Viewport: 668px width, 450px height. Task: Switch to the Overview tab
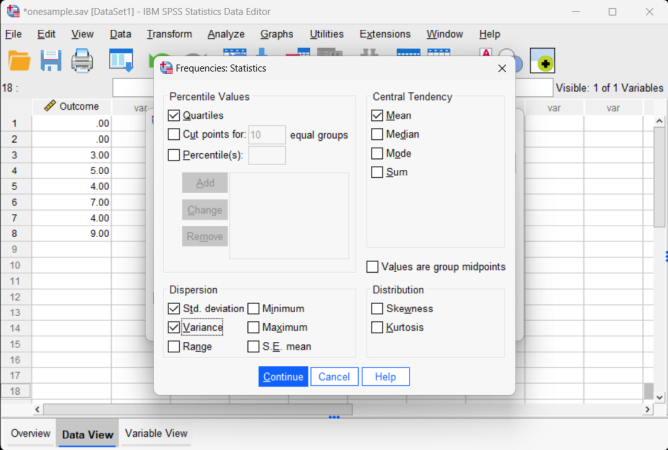31,433
